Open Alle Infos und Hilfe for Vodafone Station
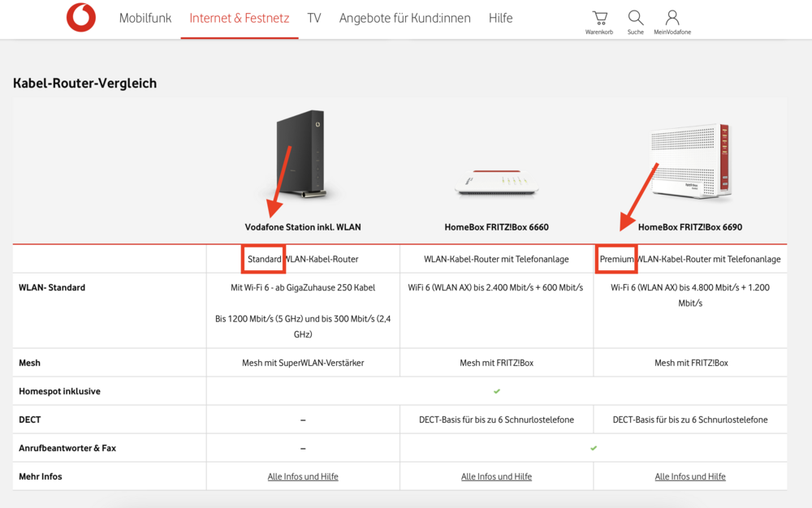812x508 pixels. pyautogui.click(x=303, y=476)
